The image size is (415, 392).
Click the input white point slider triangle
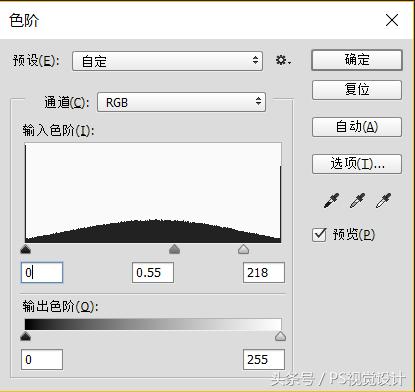point(244,249)
